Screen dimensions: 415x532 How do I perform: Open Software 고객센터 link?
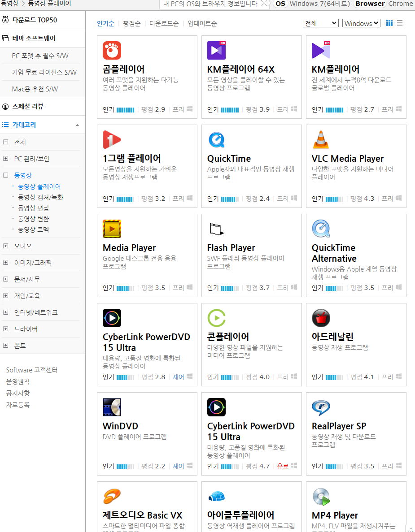[x=32, y=370]
